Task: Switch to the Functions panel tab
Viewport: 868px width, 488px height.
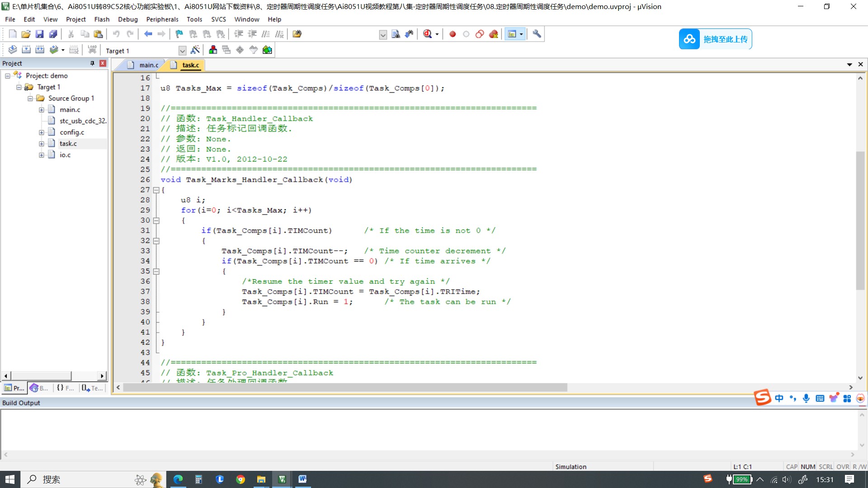Action: 66,388
